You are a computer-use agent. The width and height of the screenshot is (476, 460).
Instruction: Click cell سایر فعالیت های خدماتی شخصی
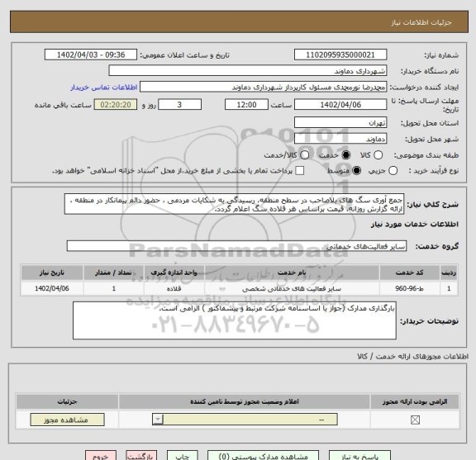click(292, 288)
